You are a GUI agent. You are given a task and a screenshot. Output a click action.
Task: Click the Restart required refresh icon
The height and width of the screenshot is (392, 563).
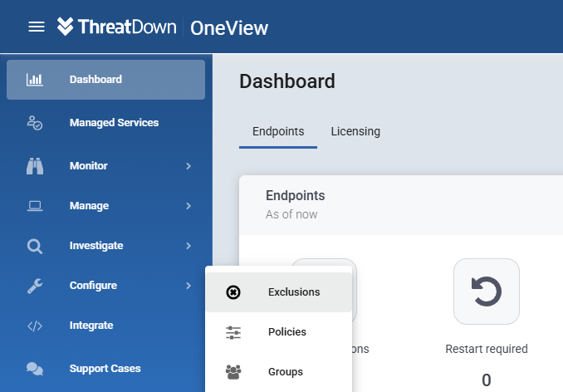[486, 292]
